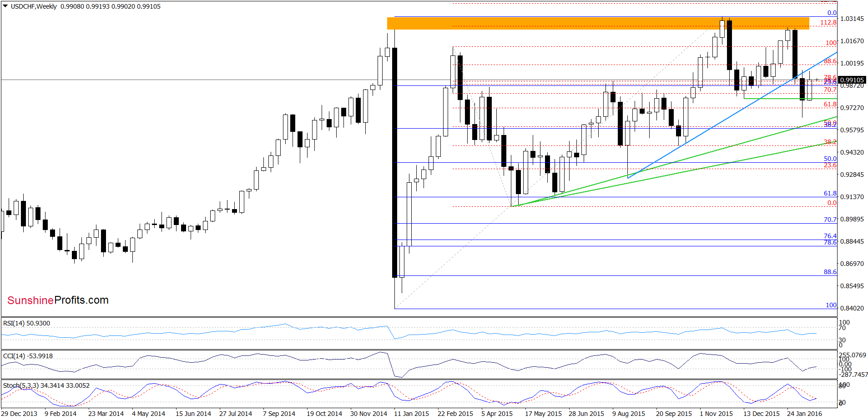Click the red 61.8 Fibonacci level label
Image resolution: width=868 pixels, height=420 pixels.
[x=830, y=104]
